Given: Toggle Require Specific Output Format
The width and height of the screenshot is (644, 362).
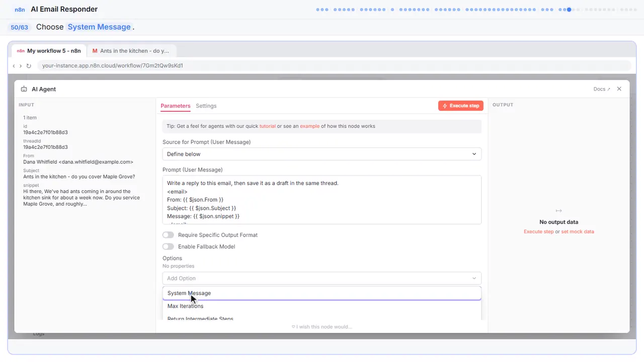Looking at the screenshot, I should pyautogui.click(x=168, y=235).
